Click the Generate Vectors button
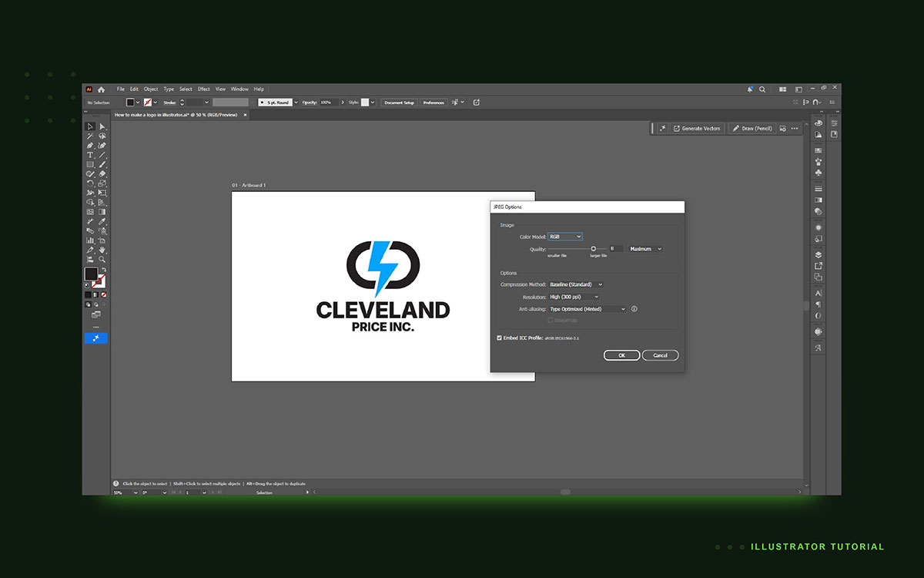Viewport: 924px width, 578px height. point(697,129)
